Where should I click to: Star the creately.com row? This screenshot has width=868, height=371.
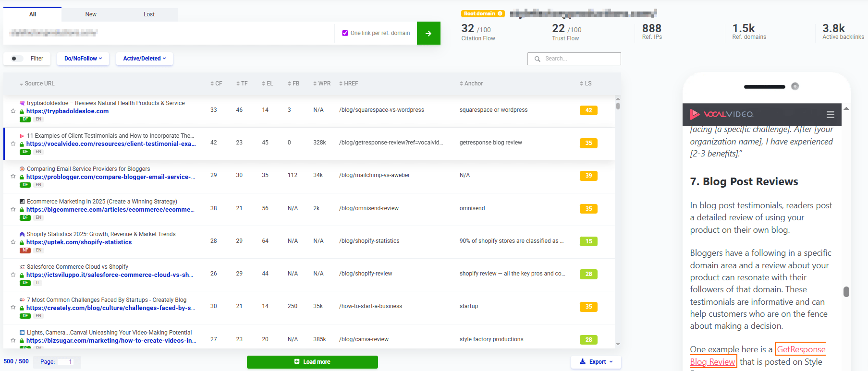pyautogui.click(x=13, y=307)
